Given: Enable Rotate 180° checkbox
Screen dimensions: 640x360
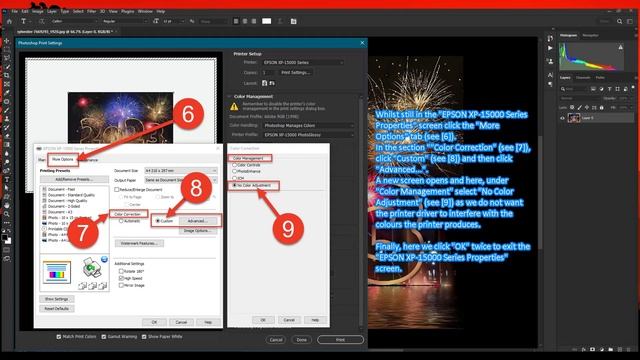Looking at the screenshot, I should 121,271.
